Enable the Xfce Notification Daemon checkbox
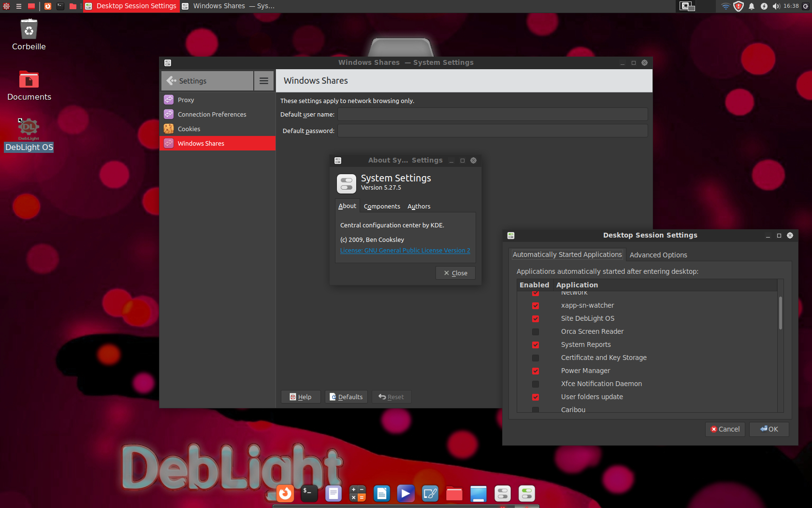812x508 pixels. pyautogui.click(x=536, y=384)
